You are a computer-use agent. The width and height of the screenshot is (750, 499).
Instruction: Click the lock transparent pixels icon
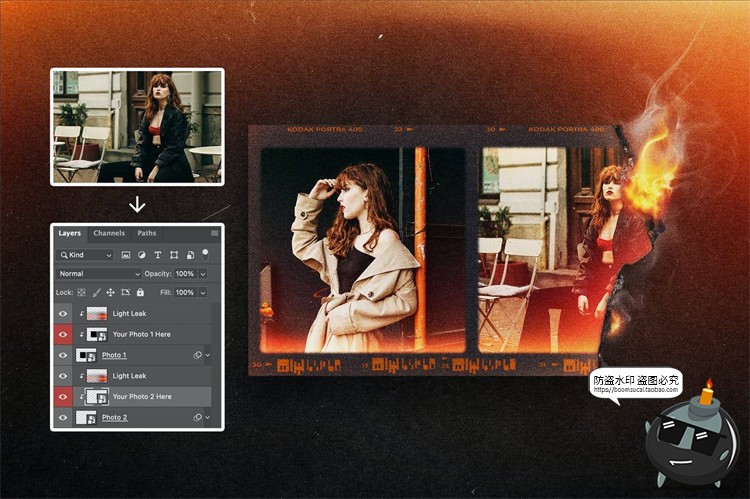pos(82,292)
